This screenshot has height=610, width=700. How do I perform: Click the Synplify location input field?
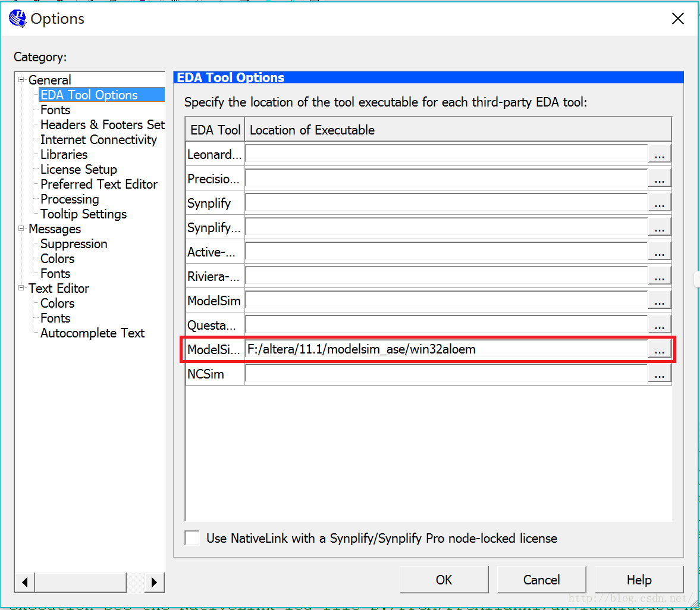[447, 203]
